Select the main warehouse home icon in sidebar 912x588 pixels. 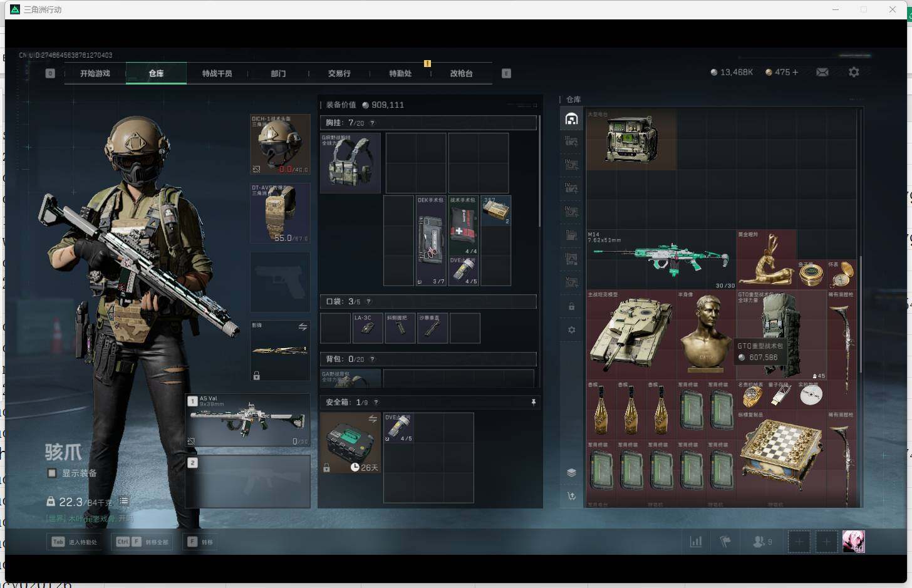[571, 119]
